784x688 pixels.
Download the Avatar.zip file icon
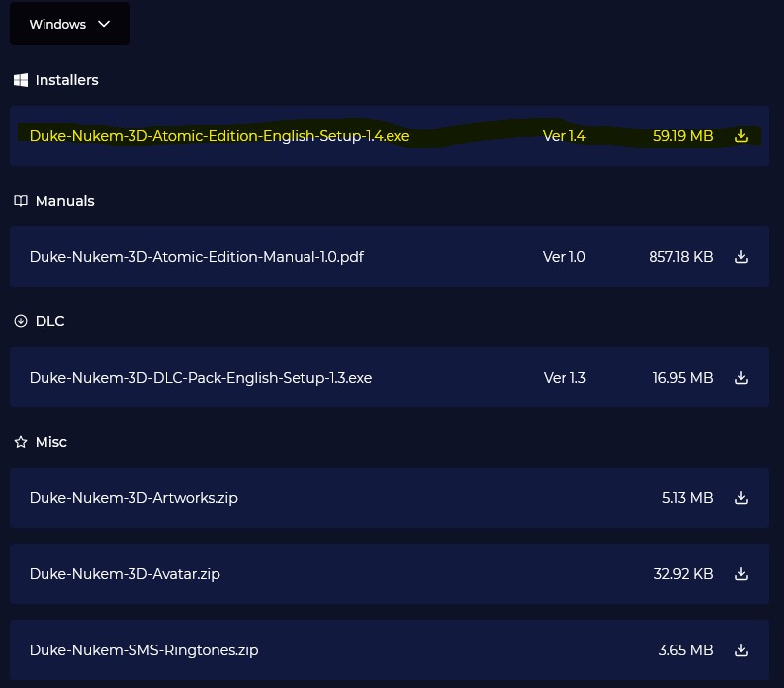pos(741,573)
